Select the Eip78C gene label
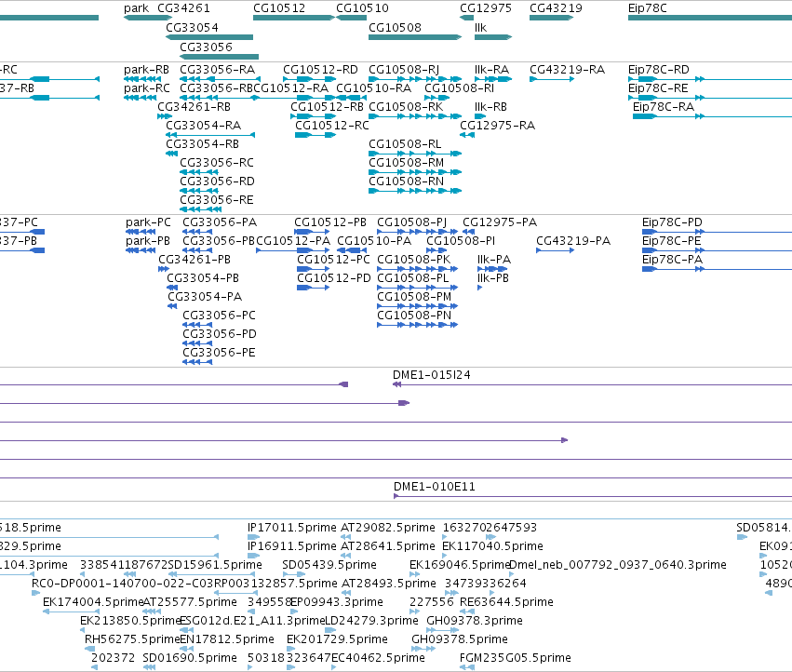The height and width of the screenshot is (672, 792). click(x=648, y=8)
